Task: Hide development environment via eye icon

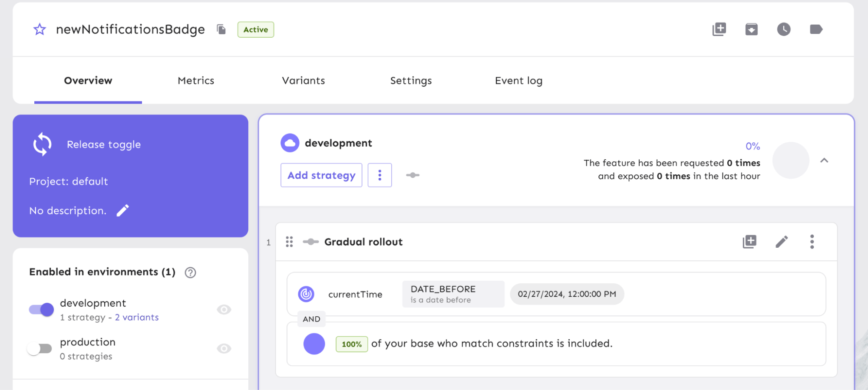Action: tap(224, 310)
